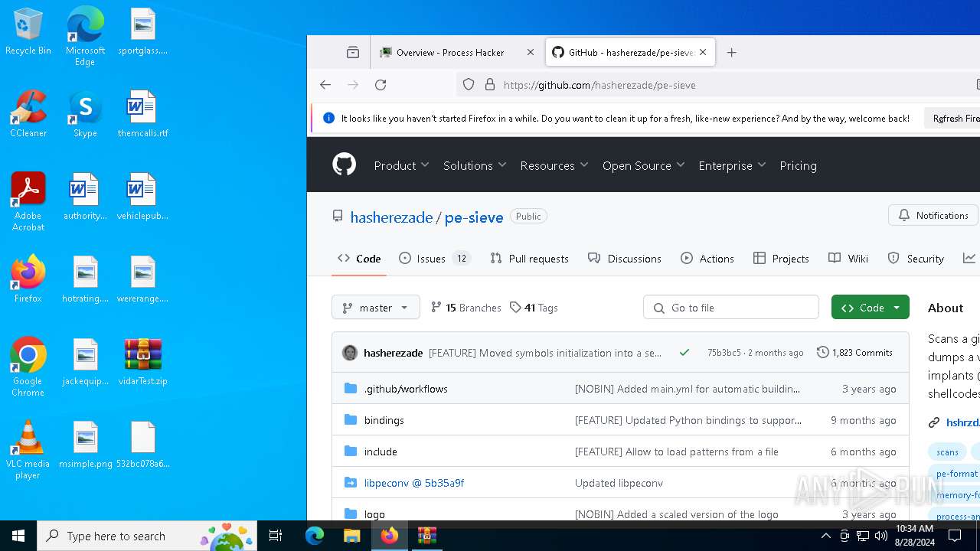Switch to the Discussions tab

point(625,259)
